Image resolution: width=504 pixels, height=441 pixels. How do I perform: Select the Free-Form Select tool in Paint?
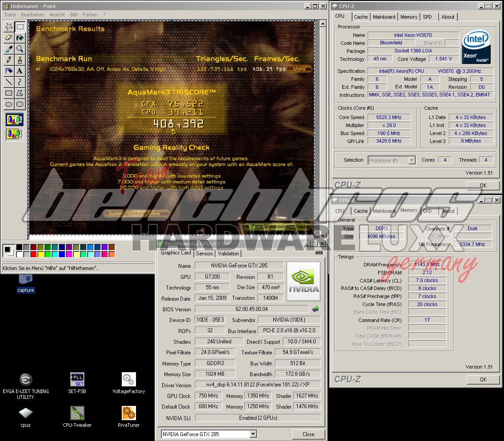click(9, 27)
